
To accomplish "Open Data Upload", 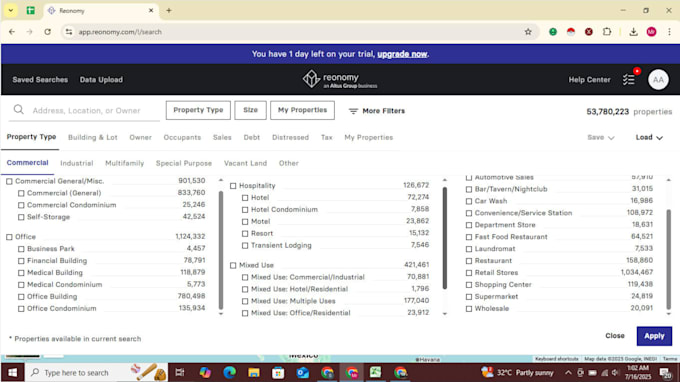I will (101, 80).
